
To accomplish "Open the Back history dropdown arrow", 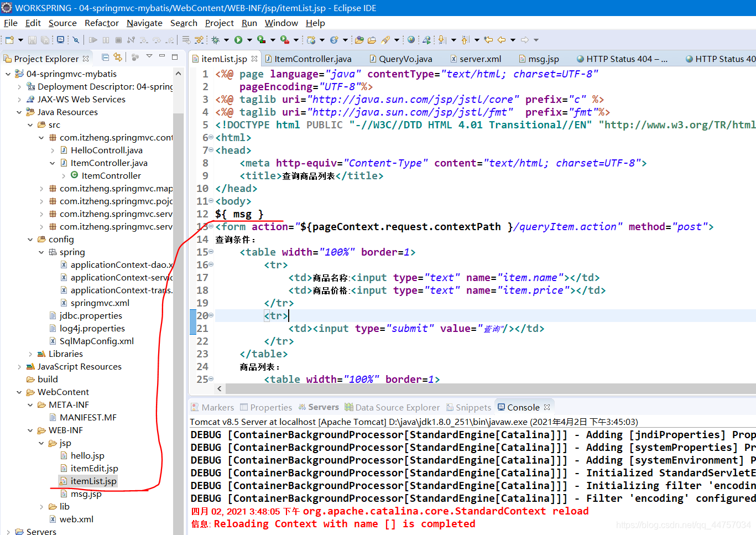I will pyautogui.click(x=513, y=40).
